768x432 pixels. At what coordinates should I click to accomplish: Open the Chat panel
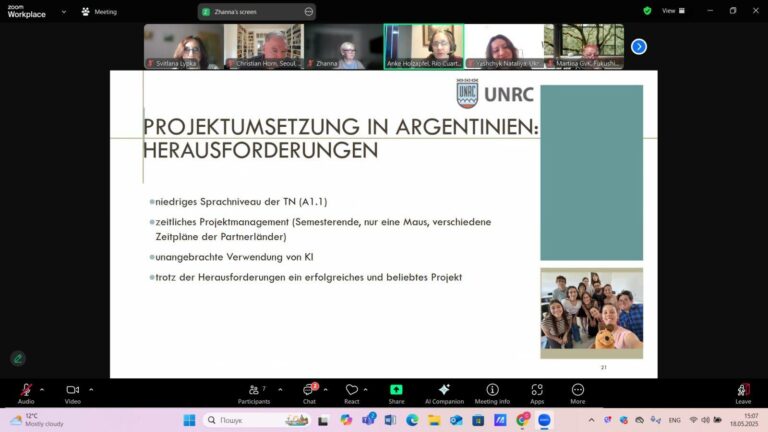tap(310, 393)
